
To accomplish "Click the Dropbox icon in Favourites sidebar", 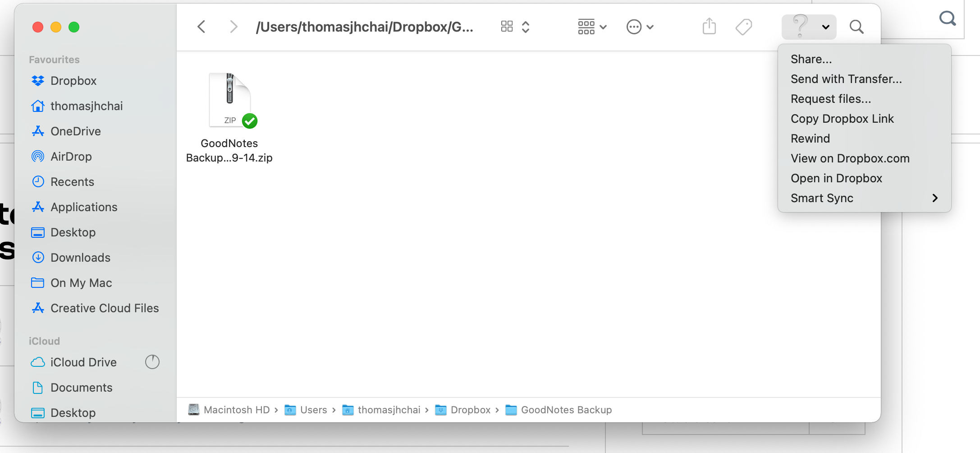I will [x=38, y=81].
